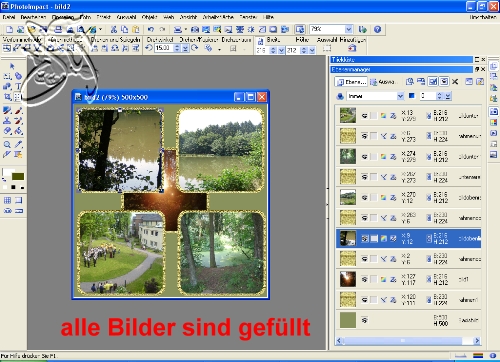Switch to the Ebene... tab button
Image resolution: width=500 pixels, height=362 pixels.
[351, 82]
